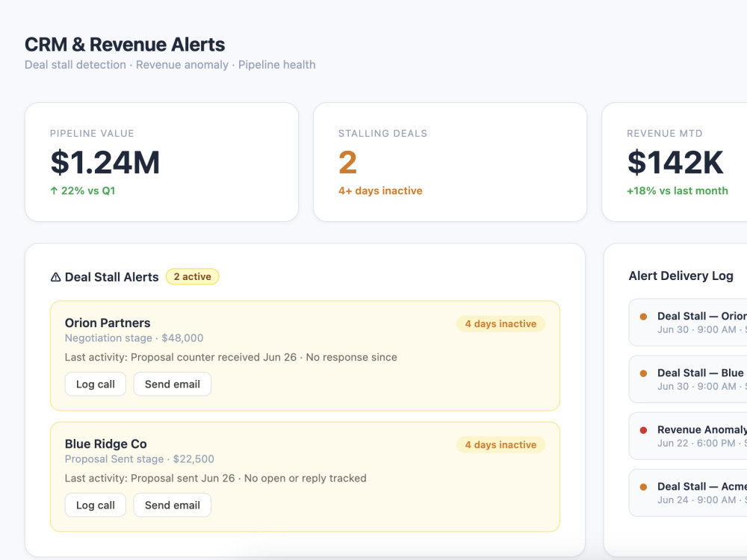Click '+18% vs last month' text
Screen dimensions: 747x560
pyautogui.click(x=677, y=191)
